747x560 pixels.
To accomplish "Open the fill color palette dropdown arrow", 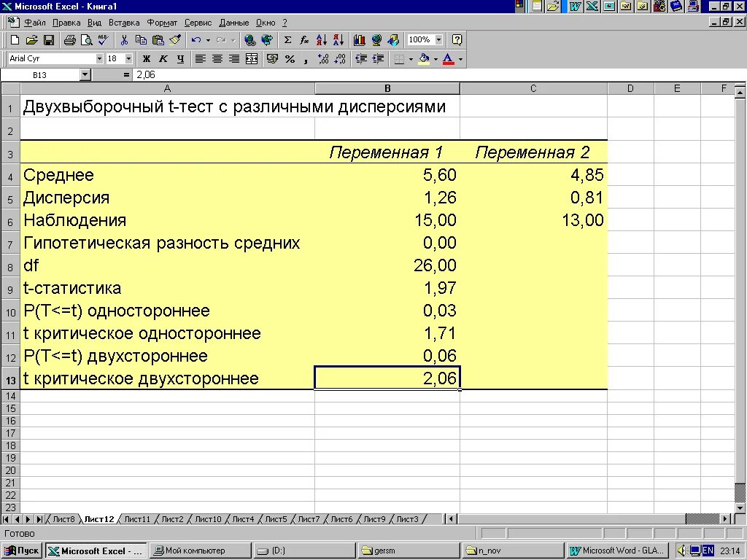I will coord(436,59).
